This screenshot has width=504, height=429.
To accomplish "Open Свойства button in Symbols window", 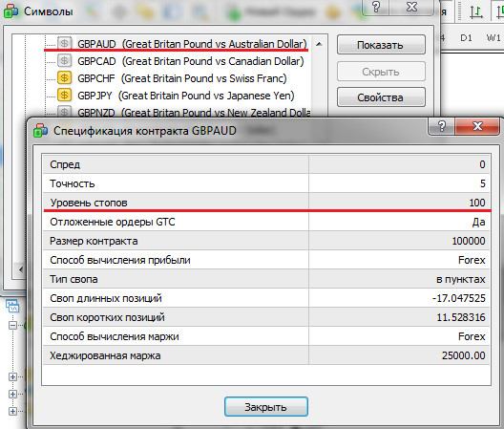I will [381, 97].
